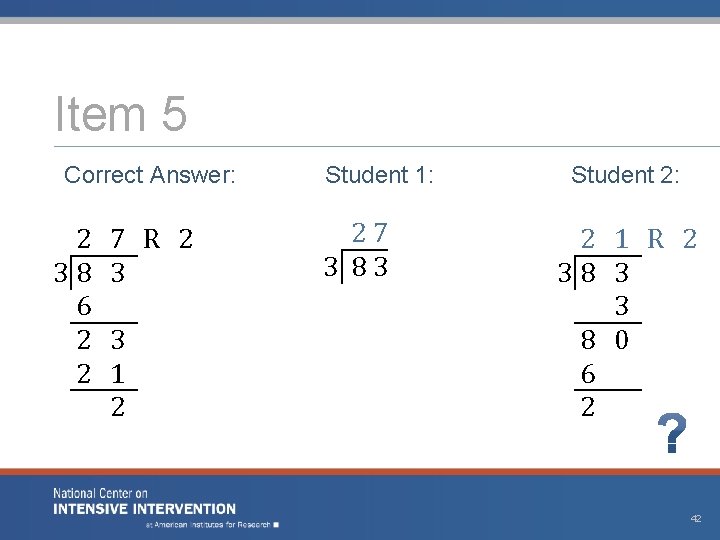Click the divisor 3 in Student 2's problem
Image resolution: width=720 pixels, height=540 pixels.
[565, 273]
